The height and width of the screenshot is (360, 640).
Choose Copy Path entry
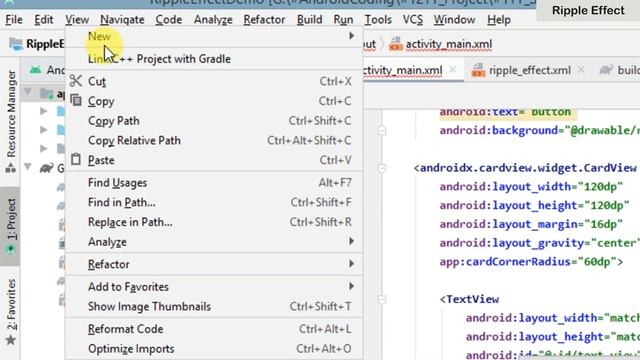pyautogui.click(x=214, y=121)
